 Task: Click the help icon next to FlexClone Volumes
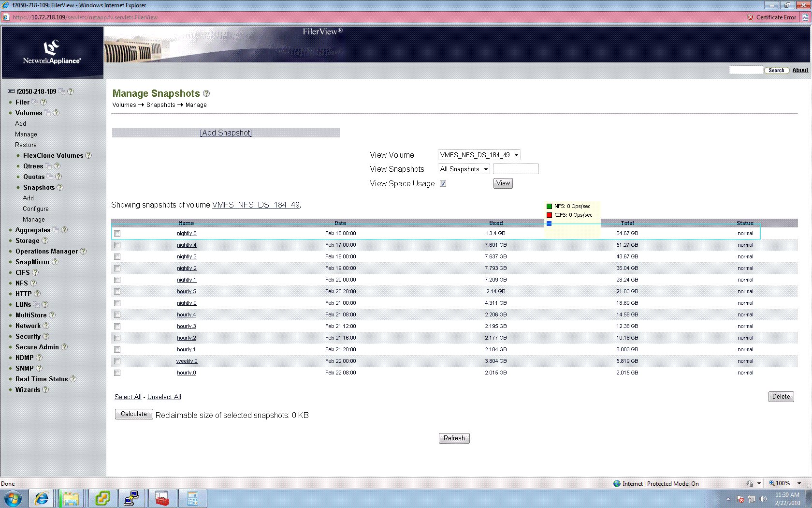[88, 155]
